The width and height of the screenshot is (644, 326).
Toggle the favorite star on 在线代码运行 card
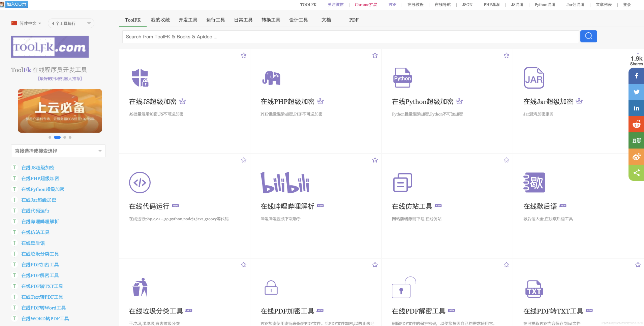tap(244, 160)
